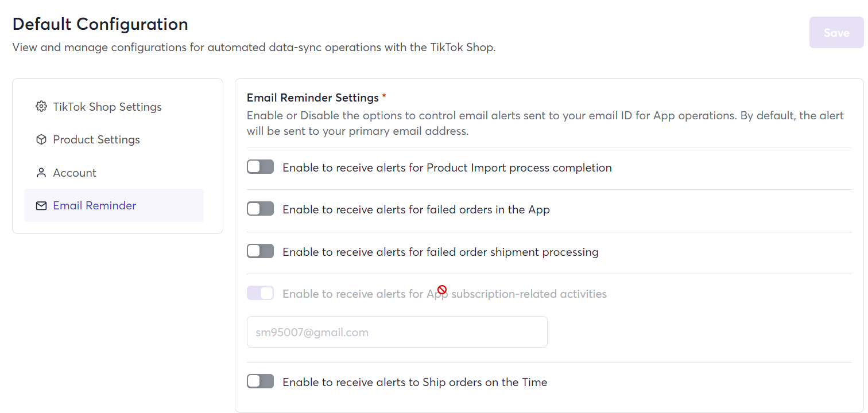Screen dimensions: 868x413
Task: Click the sm95007@gmail.com email input field
Action: tap(397, 332)
